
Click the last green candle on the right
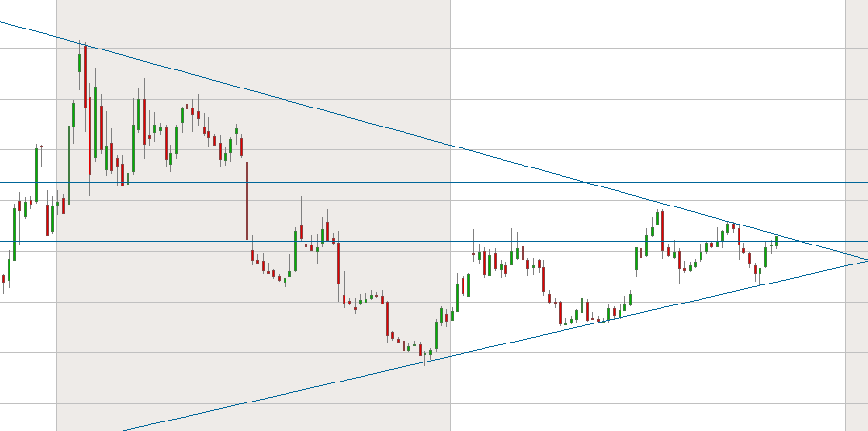(776, 242)
